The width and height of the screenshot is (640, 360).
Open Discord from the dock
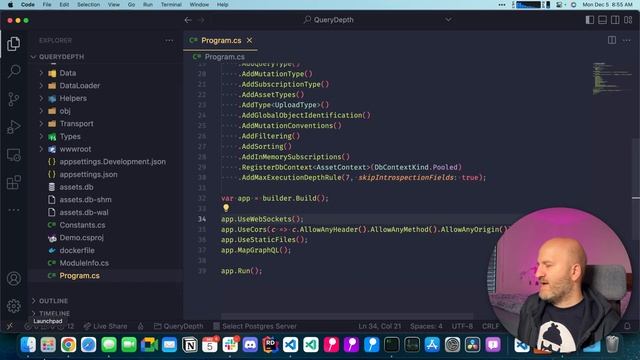click(x=250, y=345)
